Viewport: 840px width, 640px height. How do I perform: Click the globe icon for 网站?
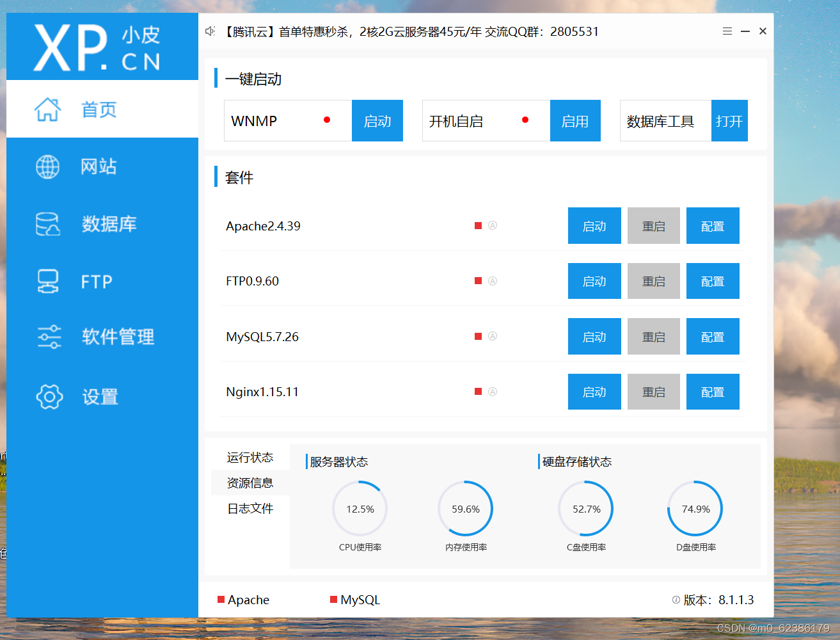coord(48,166)
